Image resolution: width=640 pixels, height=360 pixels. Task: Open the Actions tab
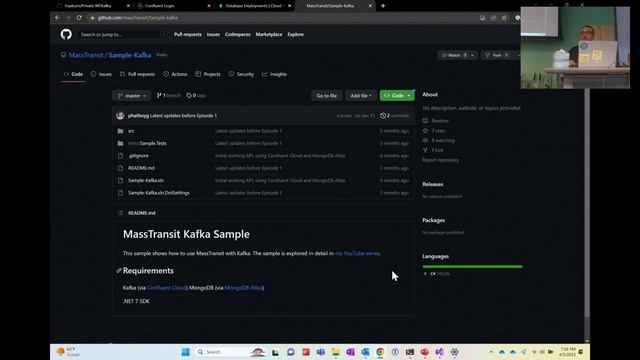175,74
